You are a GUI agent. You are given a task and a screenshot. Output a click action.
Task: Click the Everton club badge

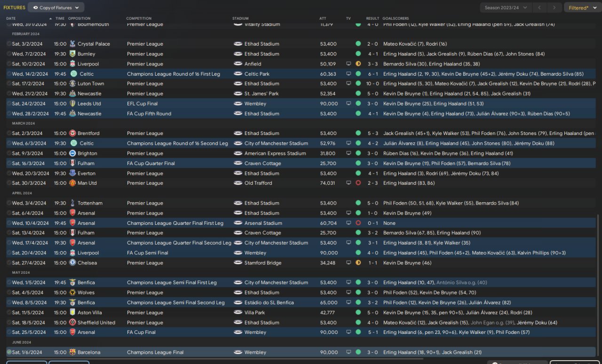point(72,173)
